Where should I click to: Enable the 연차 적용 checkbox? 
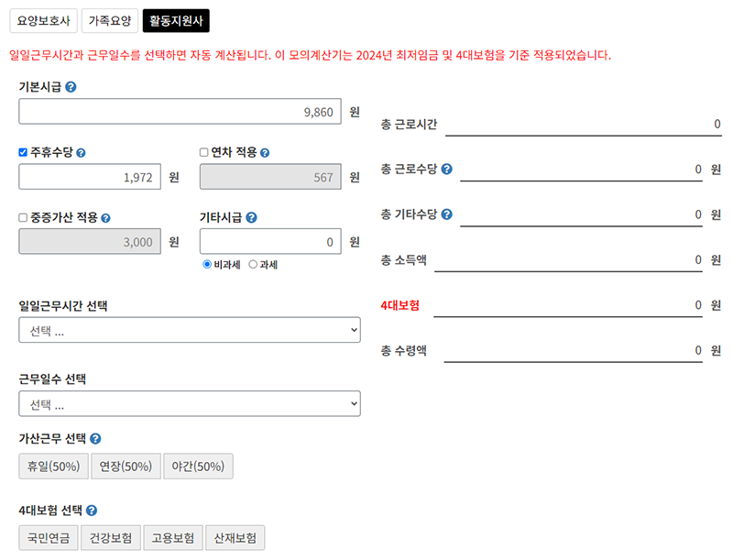[x=204, y=151]
